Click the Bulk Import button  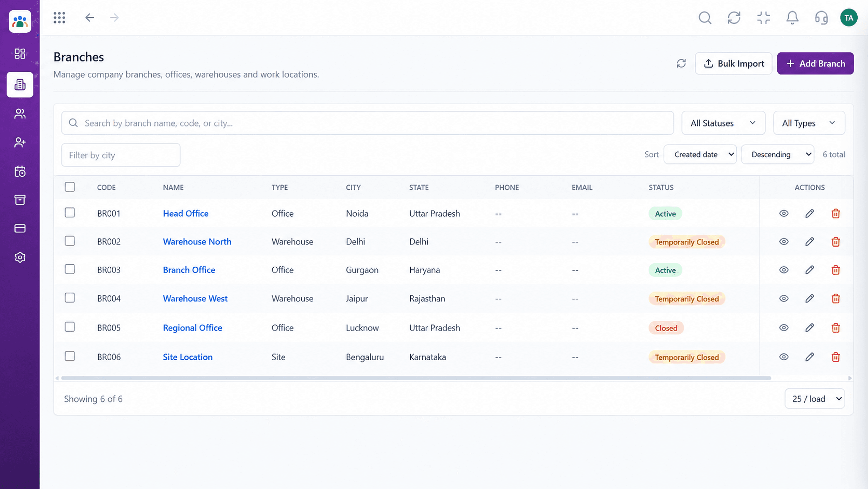[x=734, y=63]
